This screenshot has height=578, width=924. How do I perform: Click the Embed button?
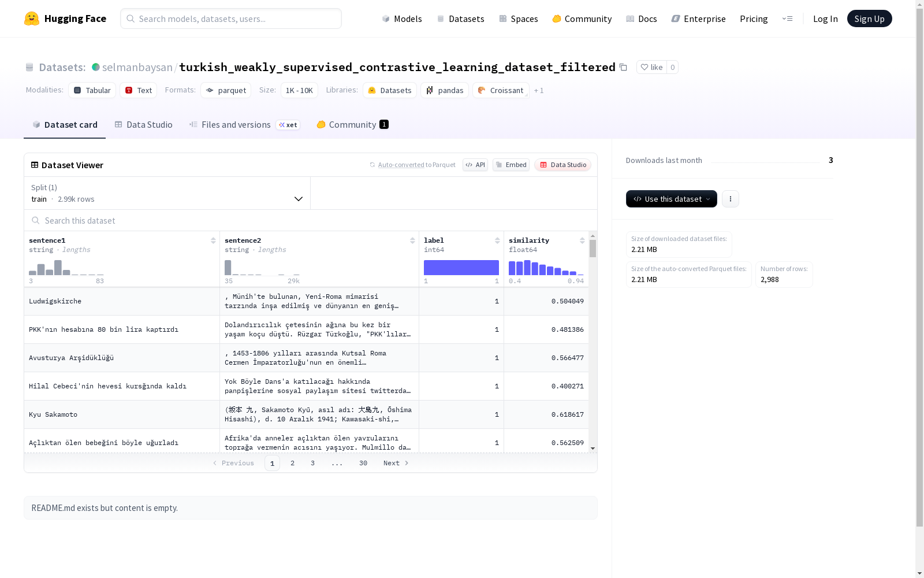511,165
